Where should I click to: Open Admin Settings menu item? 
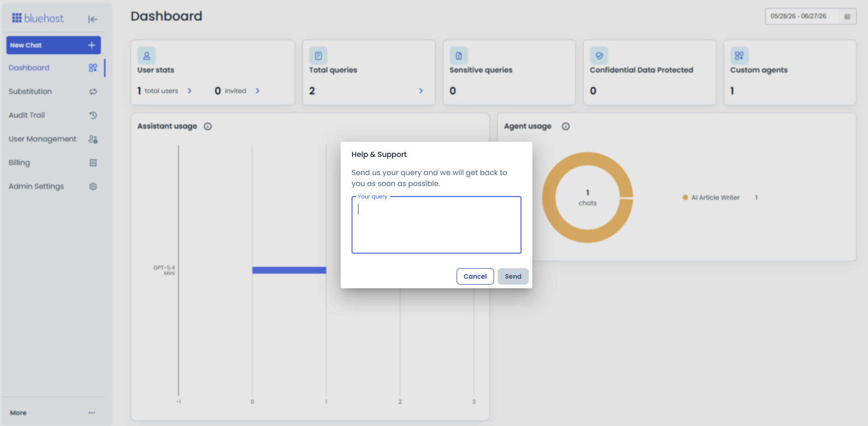[x=53, y=187]
